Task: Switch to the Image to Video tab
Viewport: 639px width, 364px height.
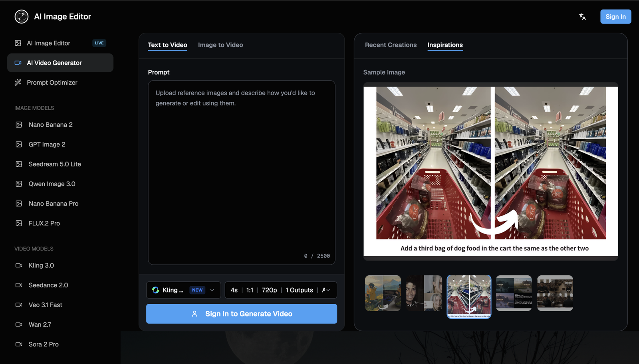Action: (x=220, y=45)
